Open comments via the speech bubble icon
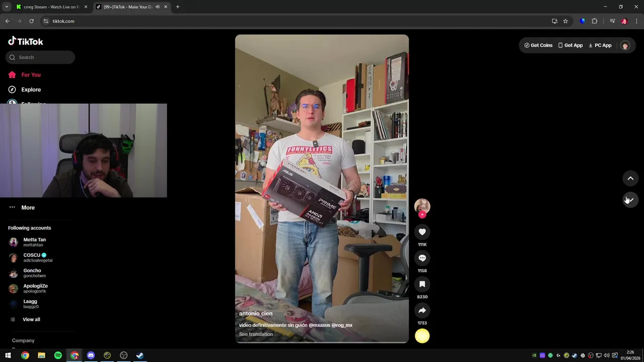Image resolution: width=644 pixels, height=362 pixels. (x=422, y=258)
